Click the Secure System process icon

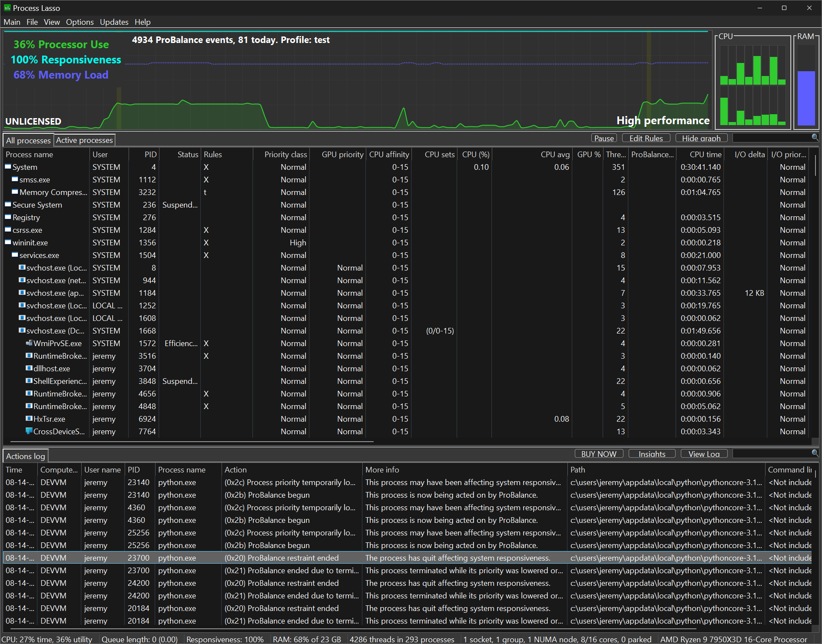[x=8, y=205]
